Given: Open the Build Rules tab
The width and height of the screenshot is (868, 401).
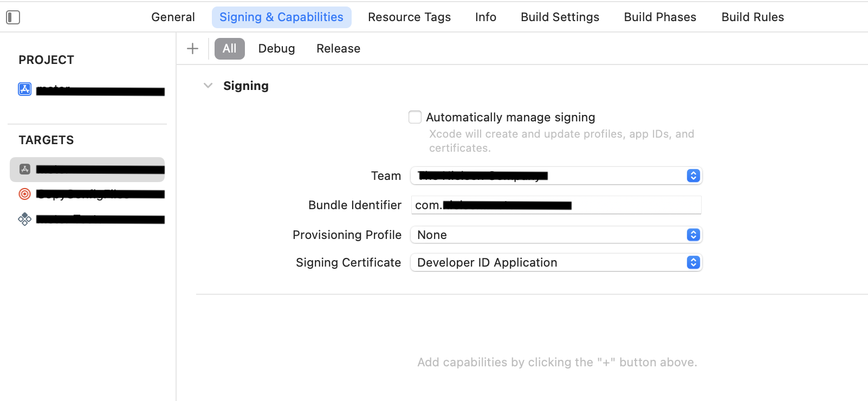Looking at the screenshot, I should 753,17.
